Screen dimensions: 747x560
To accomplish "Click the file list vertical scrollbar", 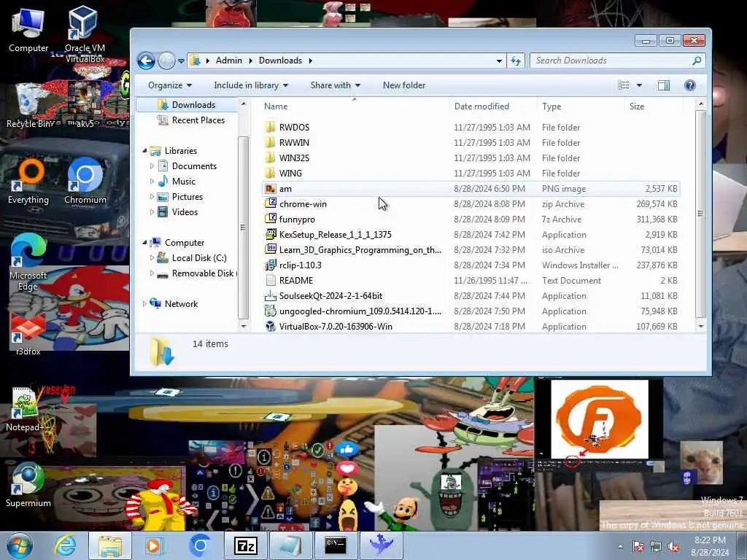I will (x=700, y=214).
